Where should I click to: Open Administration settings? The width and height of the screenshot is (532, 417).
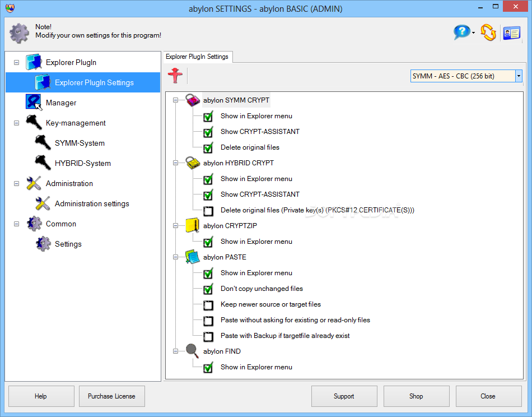92,203
